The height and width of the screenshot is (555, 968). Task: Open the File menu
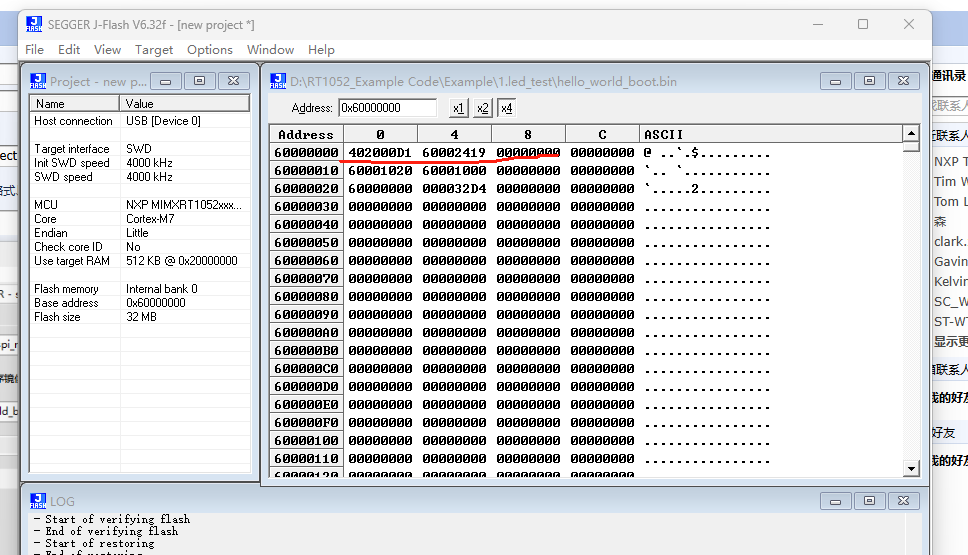pyautogui.click(x=34, y=49)
